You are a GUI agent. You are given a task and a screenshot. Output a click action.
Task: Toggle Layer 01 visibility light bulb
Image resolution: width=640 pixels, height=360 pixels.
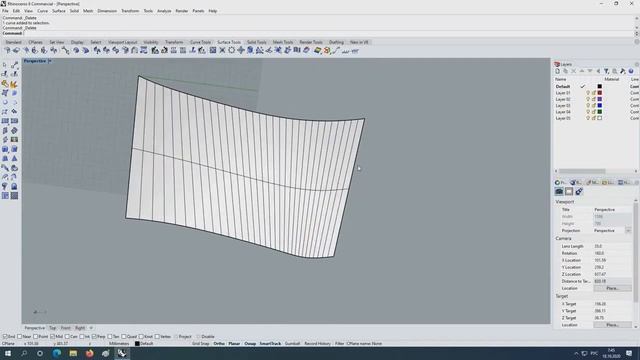point(588,93)
